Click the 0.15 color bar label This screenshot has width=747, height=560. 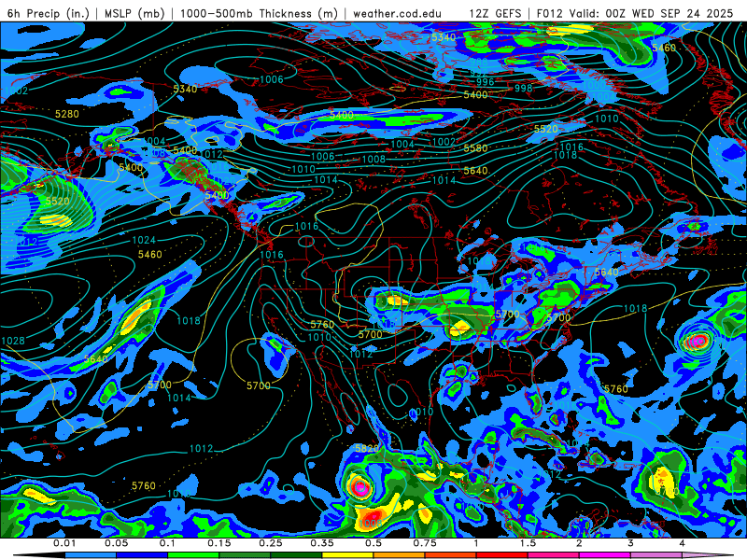[x=219, y=543]
